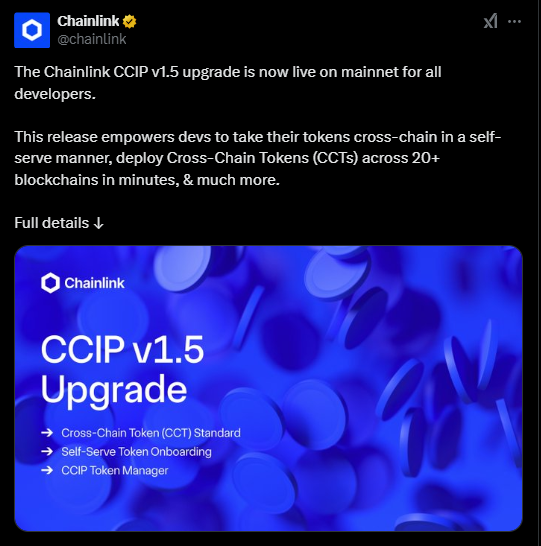Click the gold verified badge

[130, 22]
